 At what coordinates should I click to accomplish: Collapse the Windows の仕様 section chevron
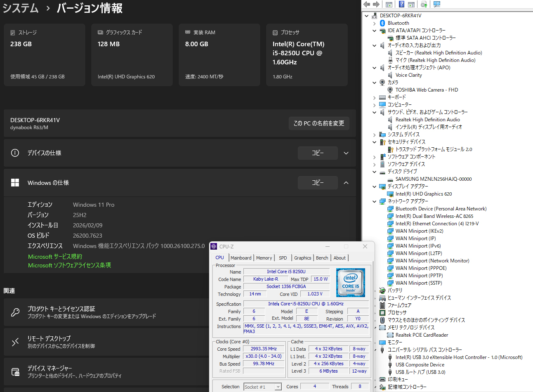pos(346,183)
